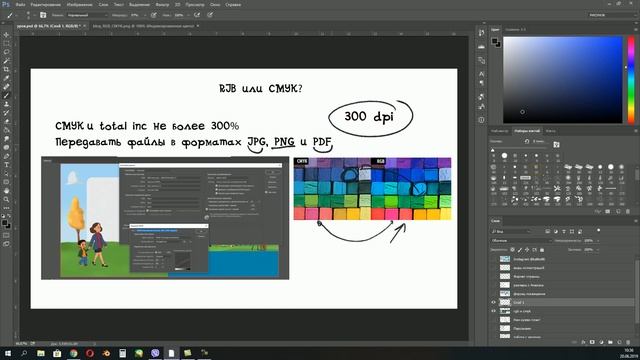Open Chrome from the Windows taskbar
This screenshot has width=640, height=360.
coord(73,353)
